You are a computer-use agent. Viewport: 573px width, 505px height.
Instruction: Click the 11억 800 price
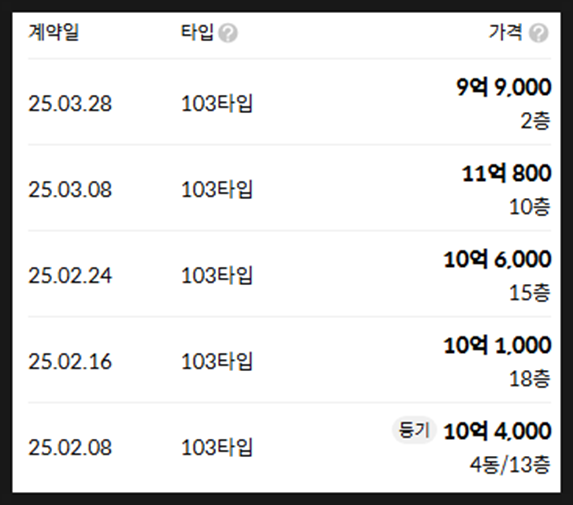tap(507, 173)
